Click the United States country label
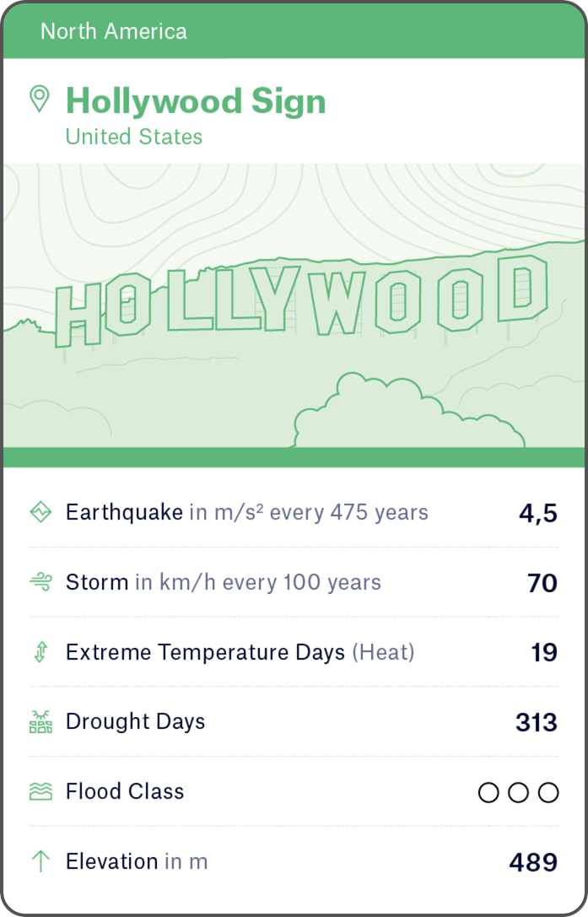Image resolution: width=588 pixels, height=917 pixels. tap(134, 137)
